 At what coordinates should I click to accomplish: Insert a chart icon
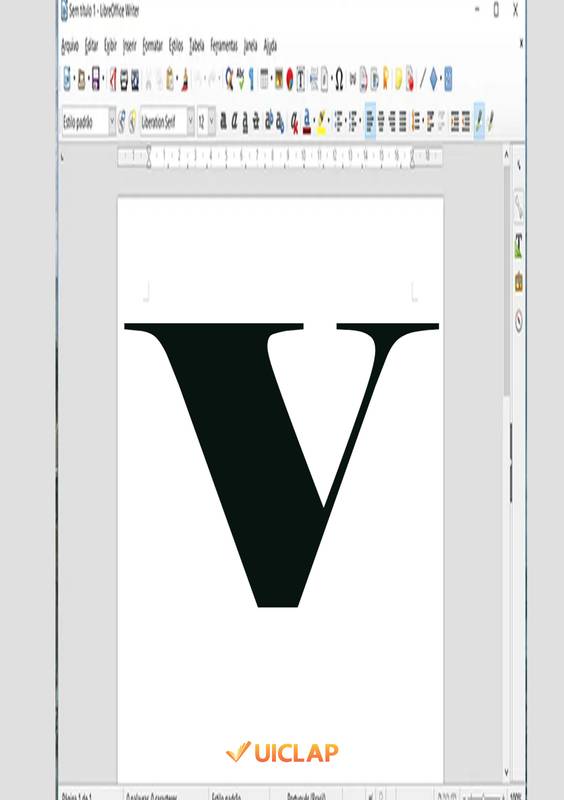[x=290, y=80]
